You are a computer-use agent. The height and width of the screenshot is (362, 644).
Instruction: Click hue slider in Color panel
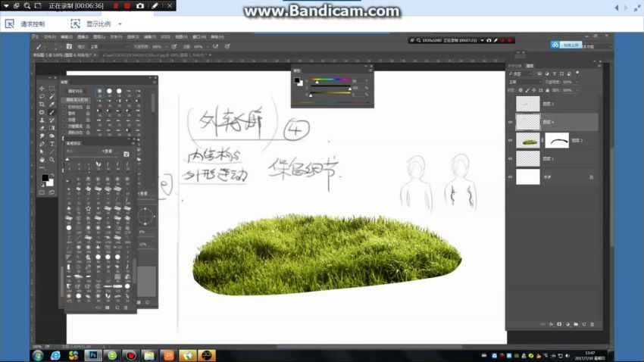330,80
